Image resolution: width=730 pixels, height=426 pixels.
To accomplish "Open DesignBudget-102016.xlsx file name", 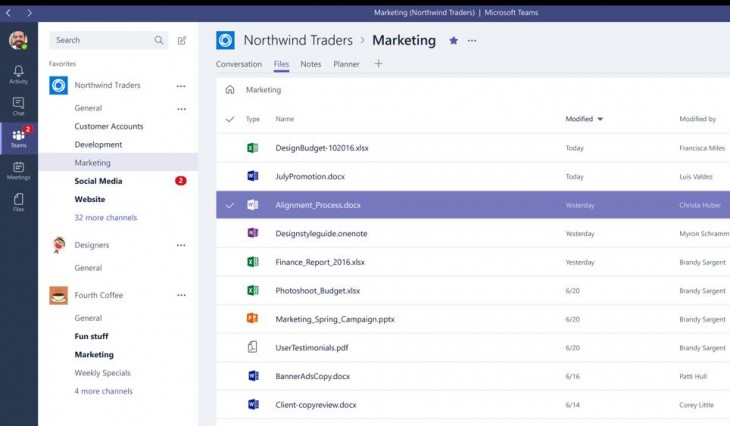I will [x=322, y=148].
